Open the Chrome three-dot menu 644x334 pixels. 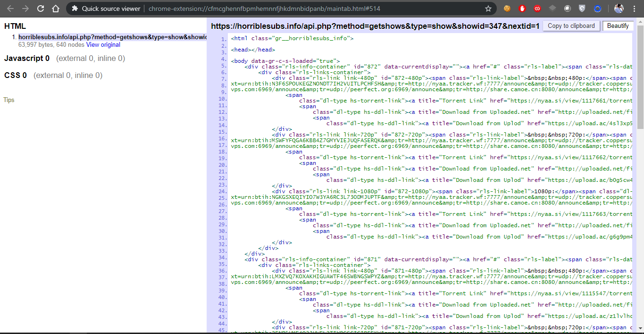point(634,9)
